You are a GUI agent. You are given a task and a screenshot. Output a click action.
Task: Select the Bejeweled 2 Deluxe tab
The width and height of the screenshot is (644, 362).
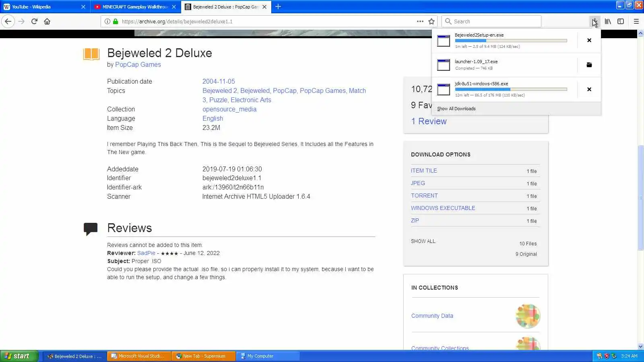[226, 7]
